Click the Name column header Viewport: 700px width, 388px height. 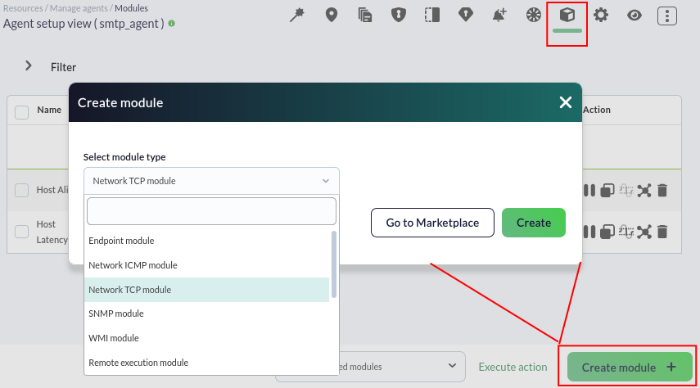(49, 110)
